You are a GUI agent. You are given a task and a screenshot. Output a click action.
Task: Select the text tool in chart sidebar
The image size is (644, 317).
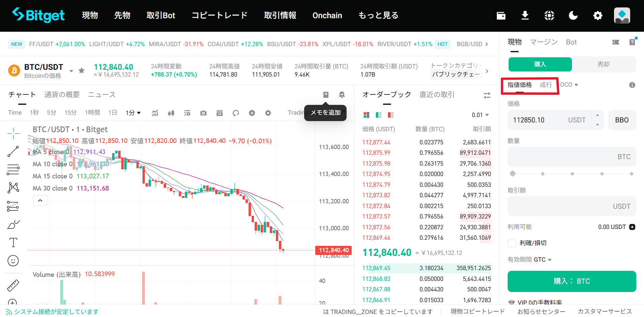tap(13, 242)
